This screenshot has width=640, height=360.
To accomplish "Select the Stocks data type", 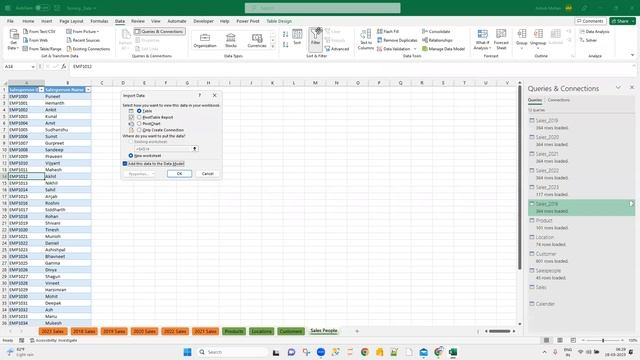I will tap(231, 40).
